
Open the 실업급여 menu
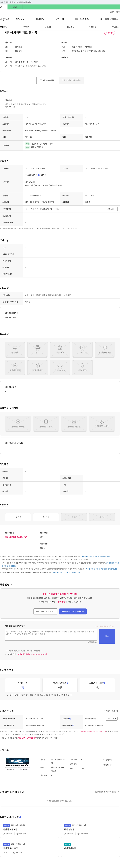[x=59, y=19]
